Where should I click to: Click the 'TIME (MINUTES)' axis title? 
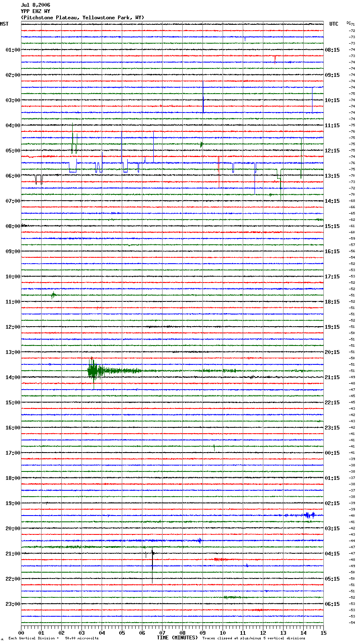pos(177,638)
